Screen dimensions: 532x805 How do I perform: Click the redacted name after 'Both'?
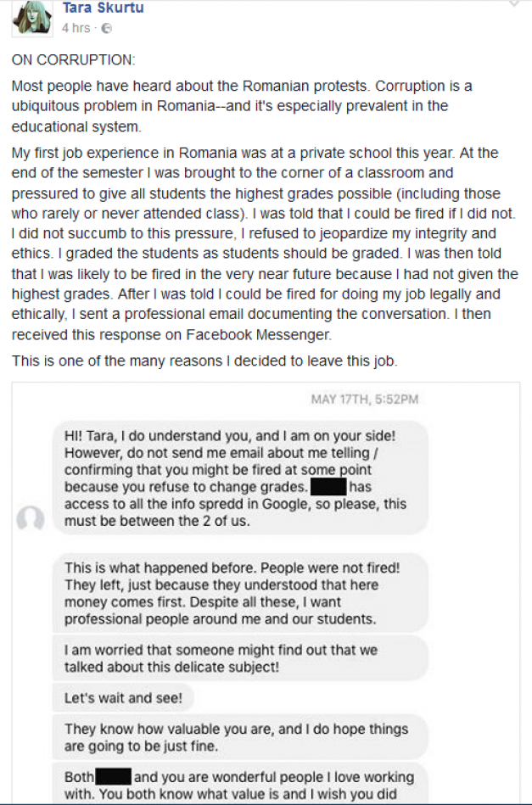click(x=113, y=776)
